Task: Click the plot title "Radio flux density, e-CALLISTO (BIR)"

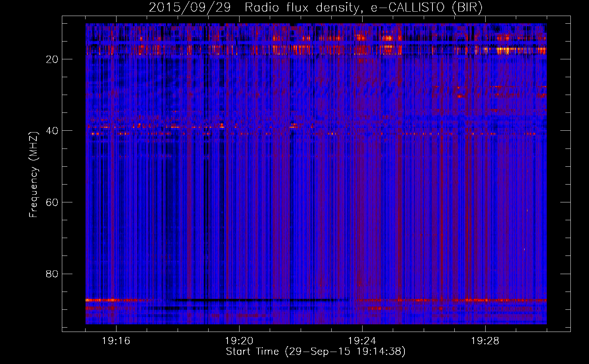Action: pyautogui.click(x=363, y=8)
